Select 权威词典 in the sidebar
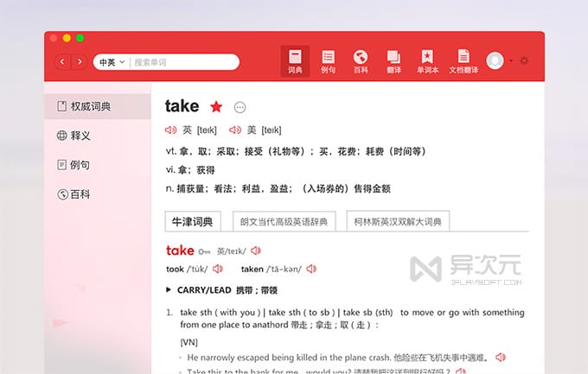This screenshot has width=588, height=374. click(x=98, y=106)
